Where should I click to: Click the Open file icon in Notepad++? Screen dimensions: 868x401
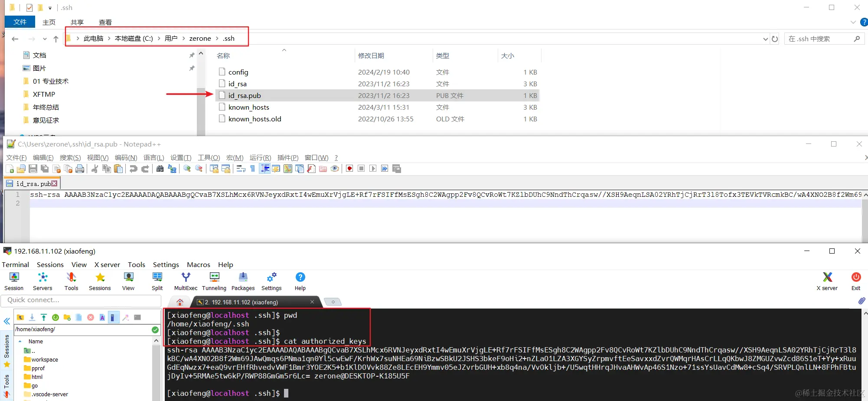click(x=21, y=169)
